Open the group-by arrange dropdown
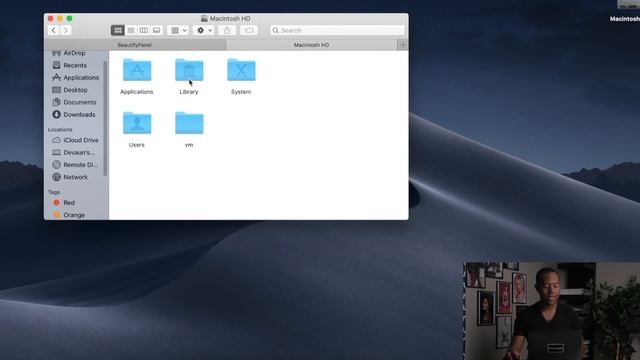This screenshot has width=640, height=360. click(x=178, y=30)
